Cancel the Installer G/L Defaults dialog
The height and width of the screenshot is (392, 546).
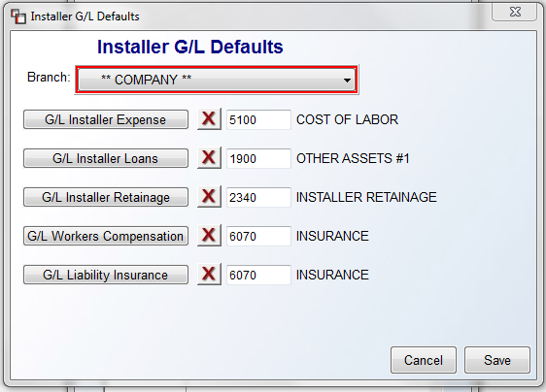[x=424, y=360]
